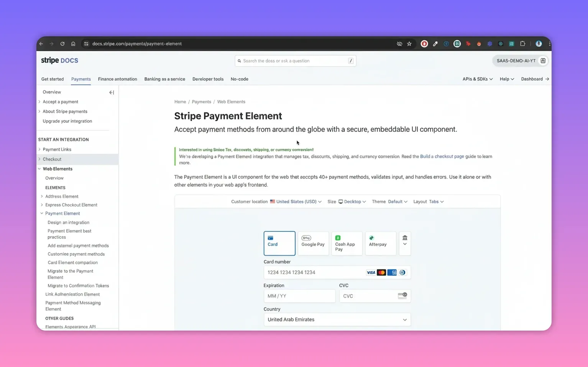
Task: Open the Customer location country dropdown
Action: [296, 201]
